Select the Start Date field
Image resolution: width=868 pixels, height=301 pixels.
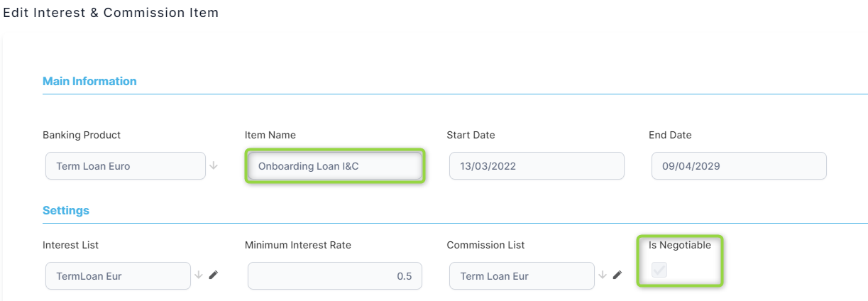[537, 166]
